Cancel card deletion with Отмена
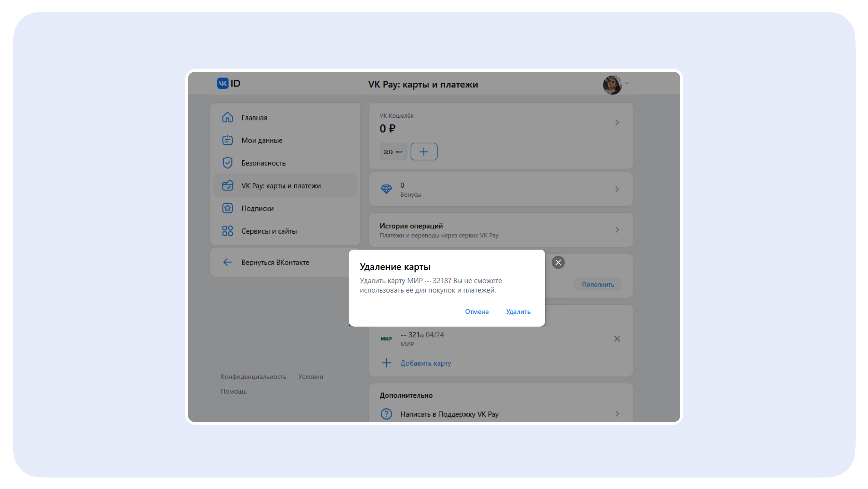Screen dimensions: 868x489 (x=477, y=312)
